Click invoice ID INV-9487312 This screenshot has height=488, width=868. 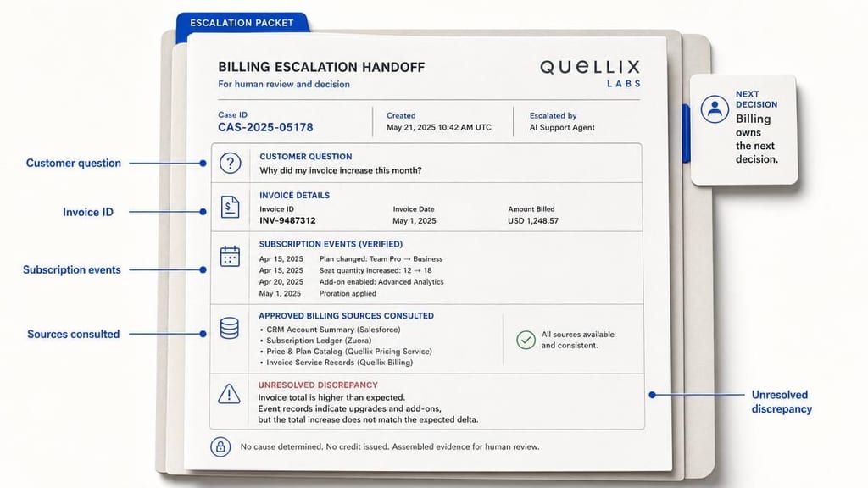coord(287,220)
